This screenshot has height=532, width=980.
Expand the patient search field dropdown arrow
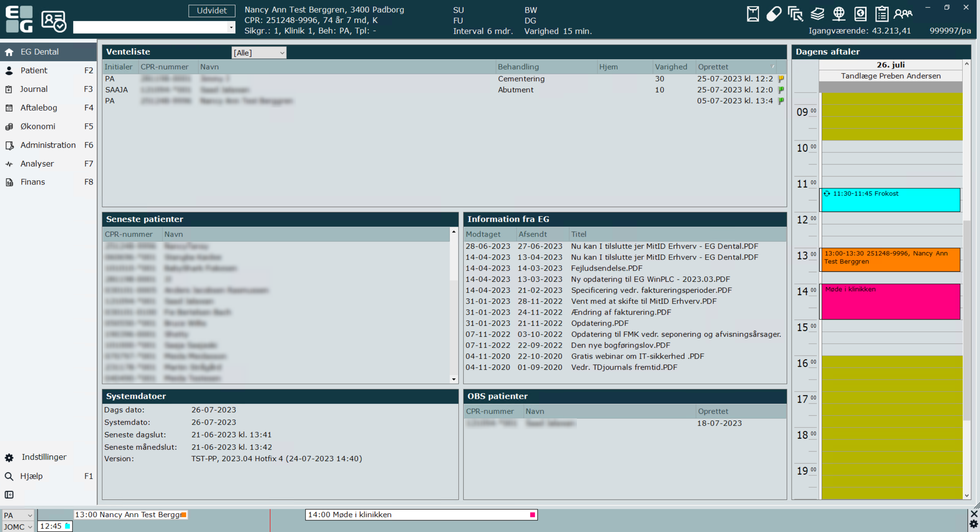(231, 28)
